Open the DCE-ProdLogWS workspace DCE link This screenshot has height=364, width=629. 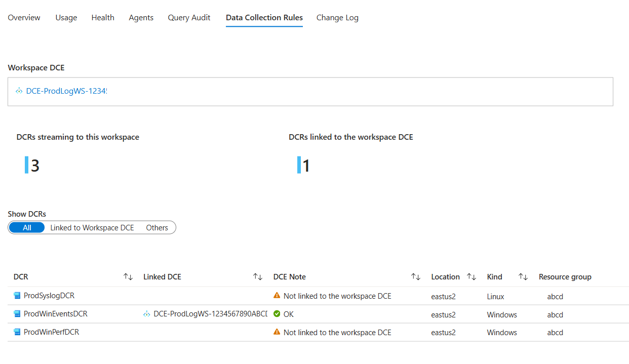pos(66,91)
